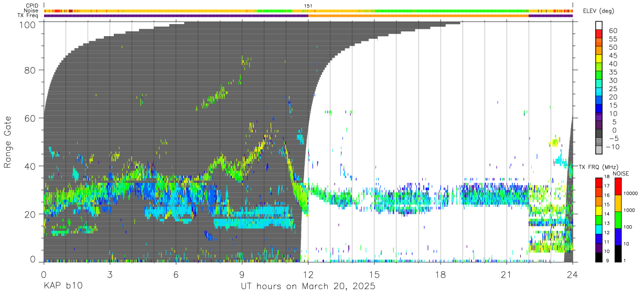The width and height of the screenshot is (644, 297).
Task: Click the '30' label on the ELEV legend
Action: [x=613, y=81]
